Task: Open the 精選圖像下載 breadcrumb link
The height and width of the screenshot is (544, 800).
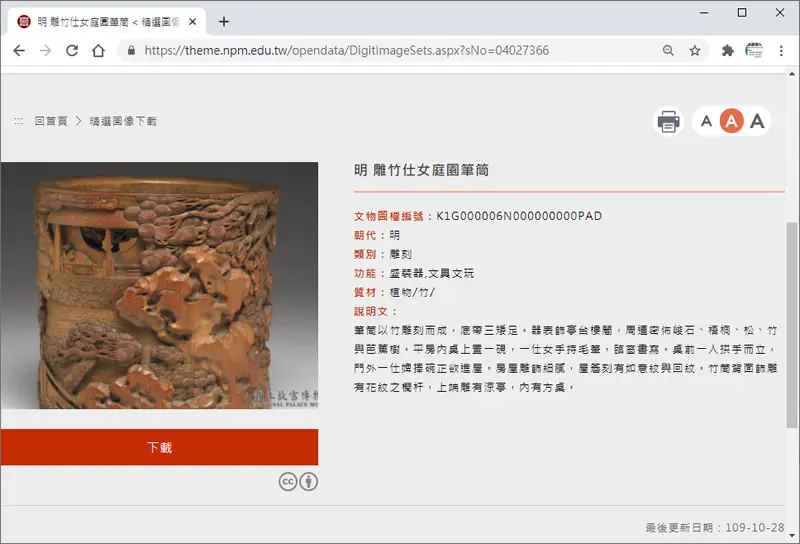Action: click(x=123, y=121)
